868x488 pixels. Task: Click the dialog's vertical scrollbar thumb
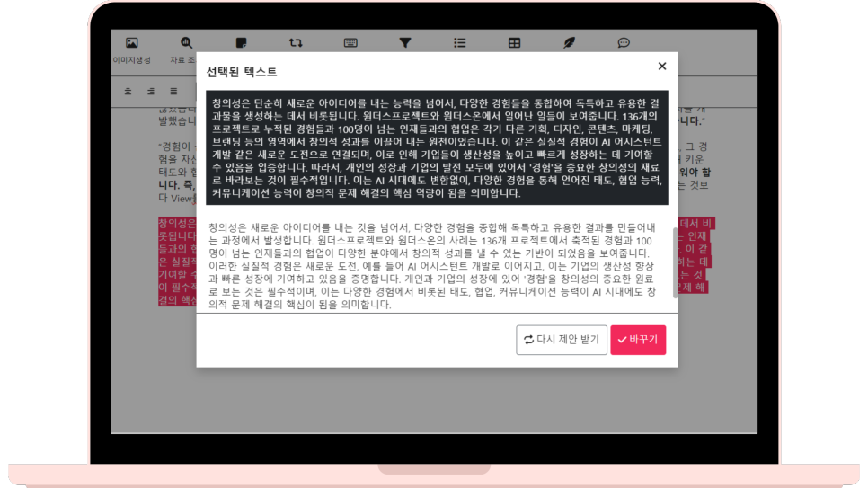(x=675, y=262)
